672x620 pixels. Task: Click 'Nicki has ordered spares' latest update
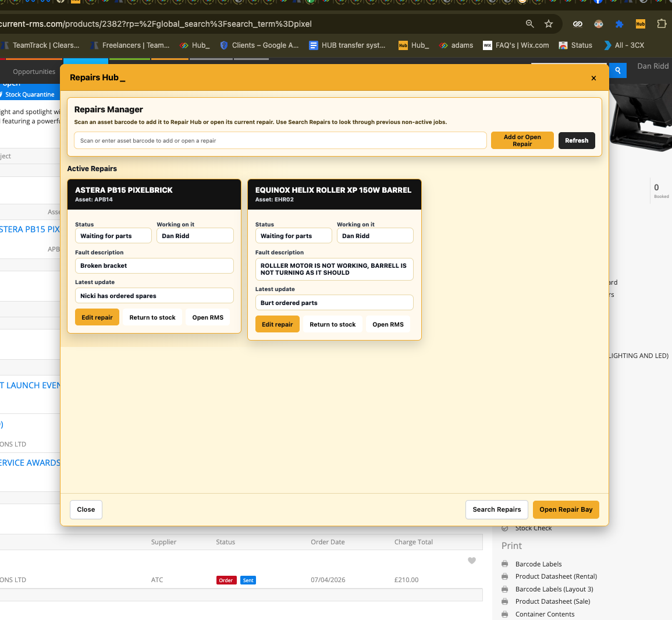coord(154,296)
